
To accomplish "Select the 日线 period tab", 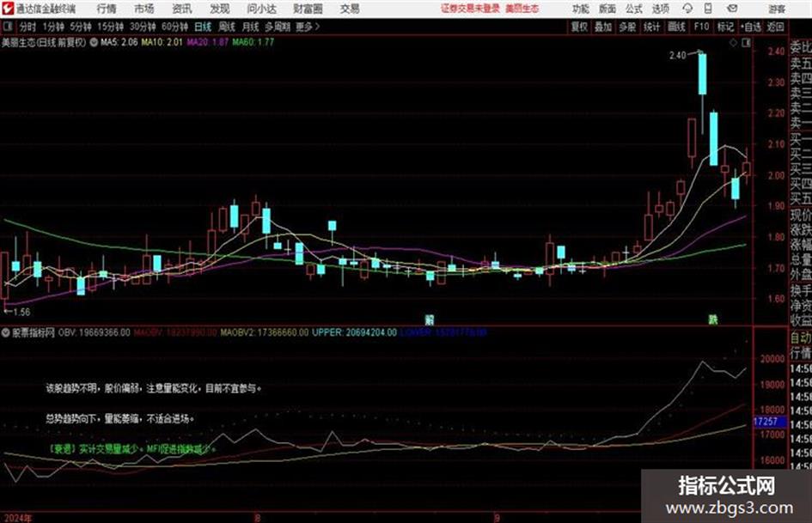I will click(203, 27).
